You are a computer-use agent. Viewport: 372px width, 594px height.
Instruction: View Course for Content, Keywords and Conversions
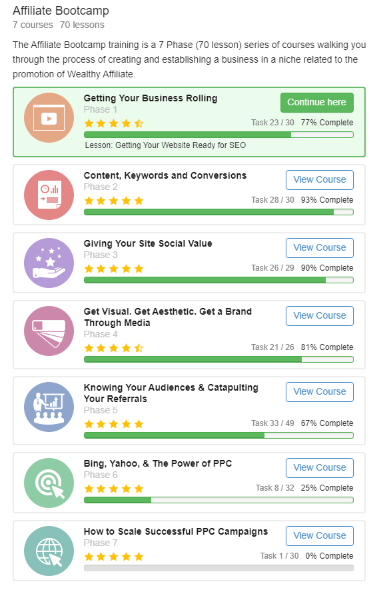coord(320,180)
